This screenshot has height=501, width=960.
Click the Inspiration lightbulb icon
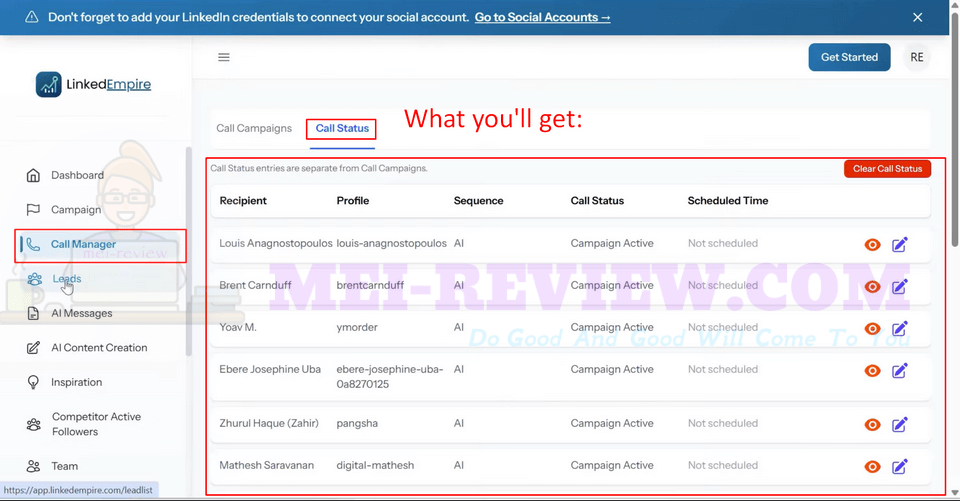[x=33, y=382]
